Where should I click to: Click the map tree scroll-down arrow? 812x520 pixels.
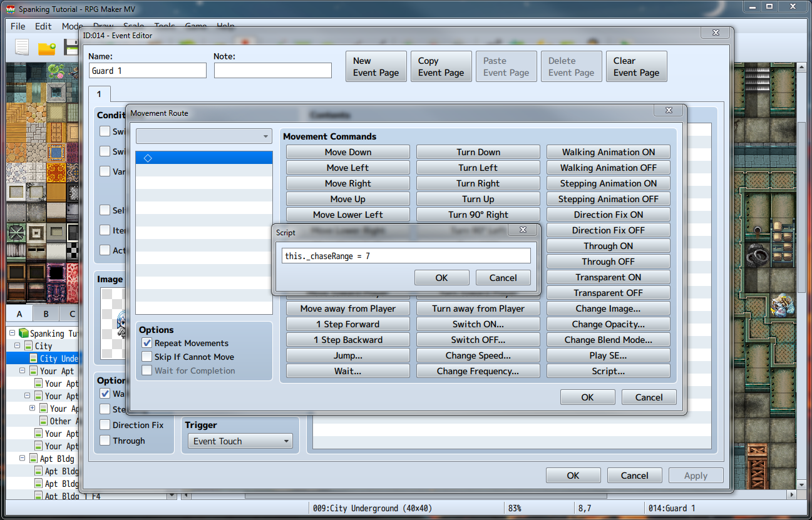pyautogui.click(x=172, y=495)
